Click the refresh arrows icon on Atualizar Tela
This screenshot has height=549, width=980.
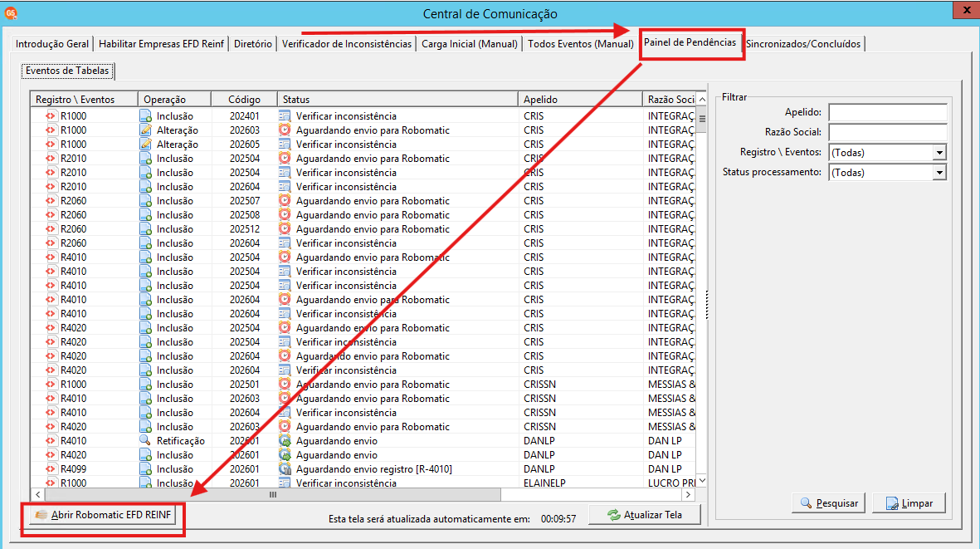pyautogui.click(x=614, y=515)
